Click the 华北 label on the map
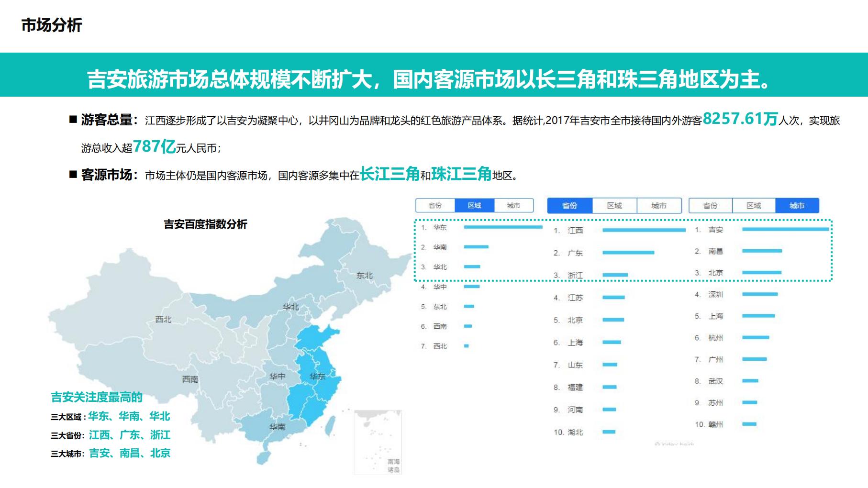 coord(290,307)
